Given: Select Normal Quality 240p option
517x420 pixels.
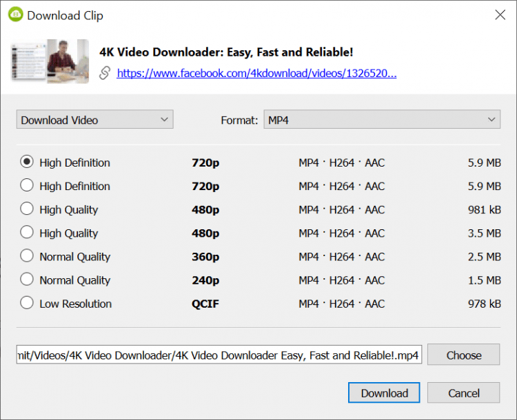Looking at the screenshot, I should click(x=27, y=280).
